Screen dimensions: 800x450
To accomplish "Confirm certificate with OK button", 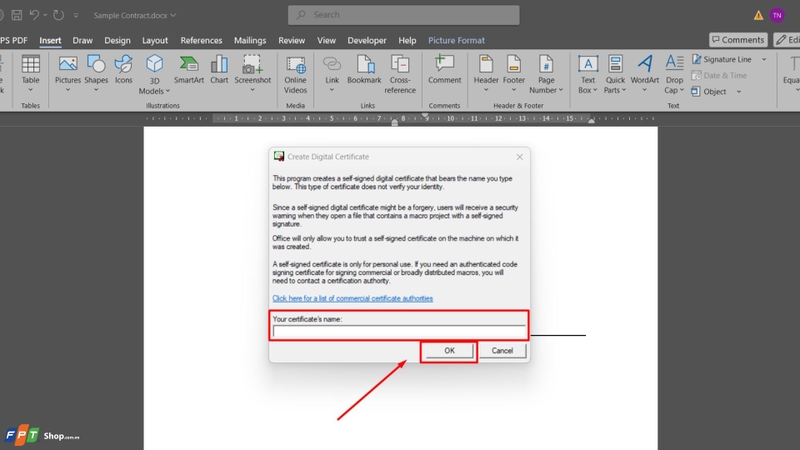I will click(449, 351).
